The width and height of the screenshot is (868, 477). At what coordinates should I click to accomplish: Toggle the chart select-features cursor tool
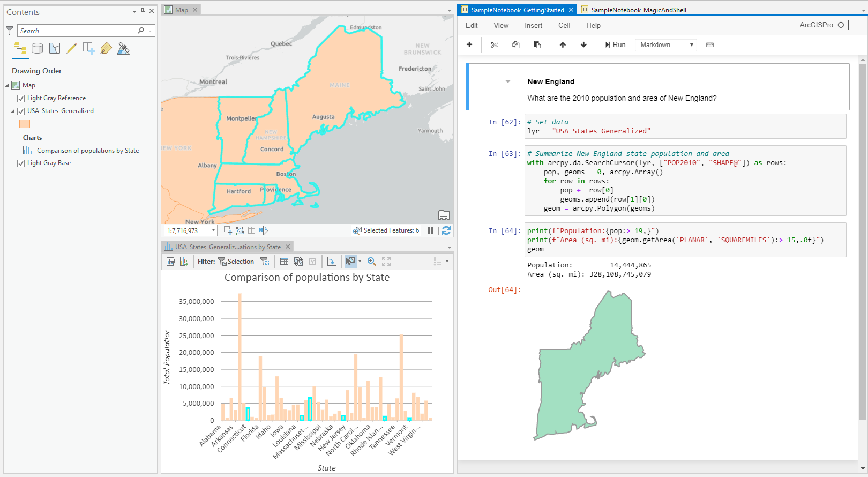click(350, 262)
